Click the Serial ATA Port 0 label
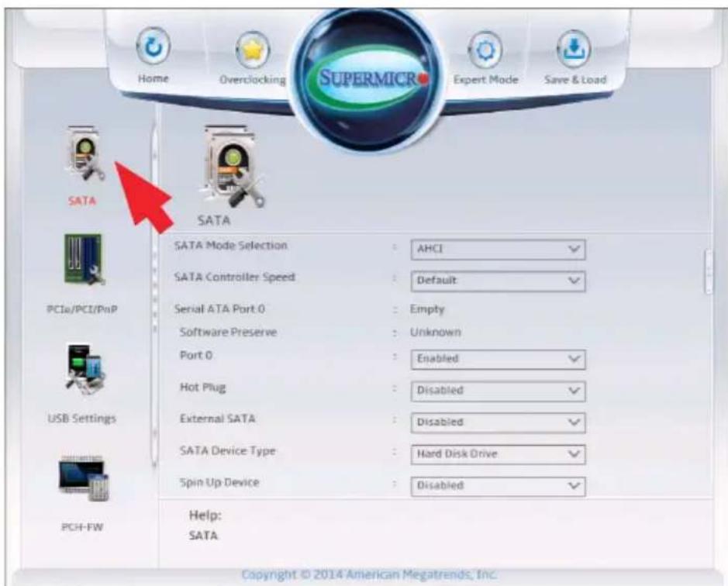This screenshot has height=586, width=728. click(x=219, y=309)
